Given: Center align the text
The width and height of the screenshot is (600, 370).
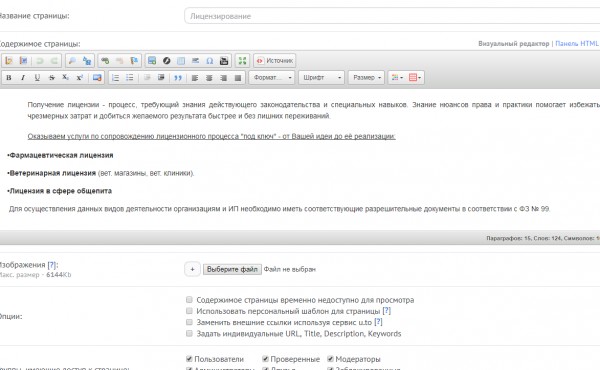Looking at the screenshot, I should point(209,78).
